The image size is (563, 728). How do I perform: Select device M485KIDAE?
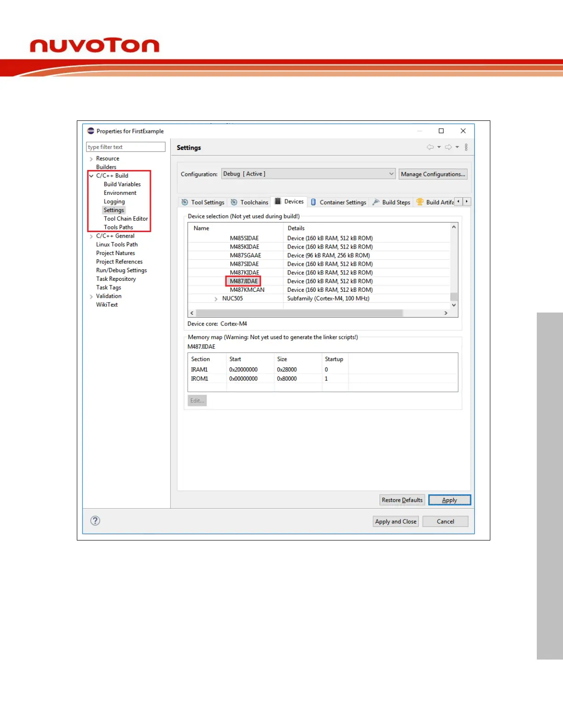click(x=244, y=247)
